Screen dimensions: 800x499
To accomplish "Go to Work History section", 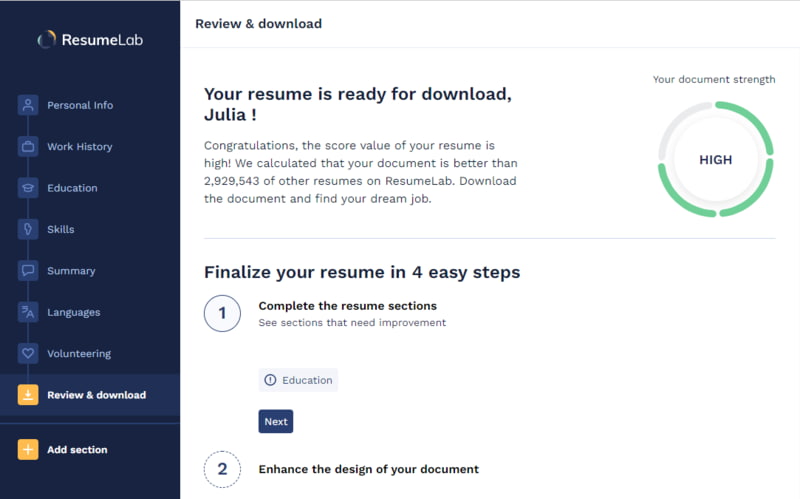I will tap(80, 146).
